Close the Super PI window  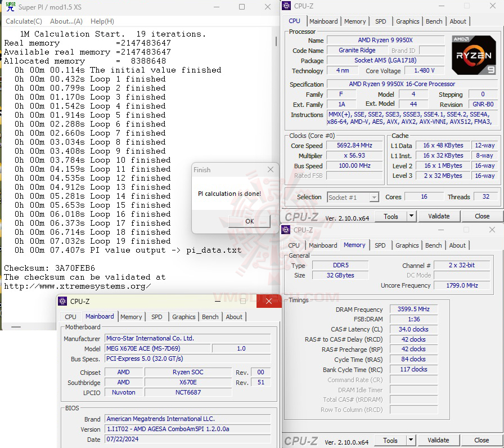(267, 7)
